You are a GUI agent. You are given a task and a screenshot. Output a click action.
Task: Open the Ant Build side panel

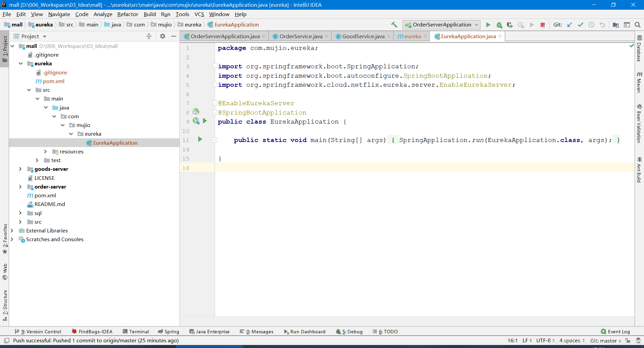pyautogui.click(x=639, y=169)
